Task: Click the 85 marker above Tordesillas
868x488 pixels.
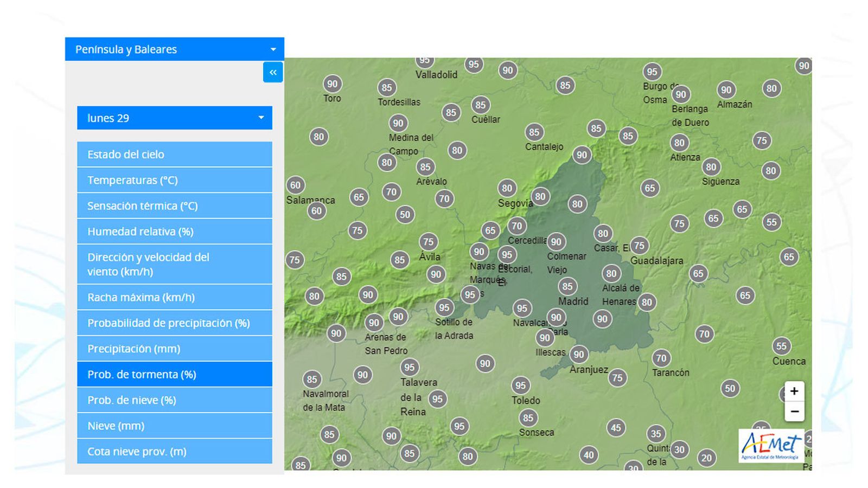Action: tap(386, 88)
